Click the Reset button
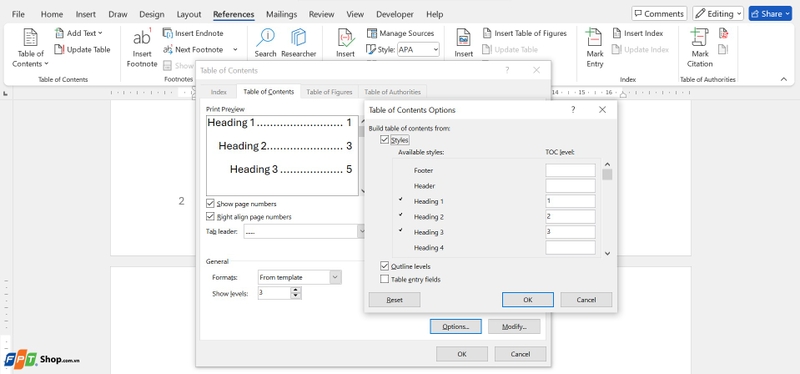Screen dimensions: 800x374 [x=394, y=300]
